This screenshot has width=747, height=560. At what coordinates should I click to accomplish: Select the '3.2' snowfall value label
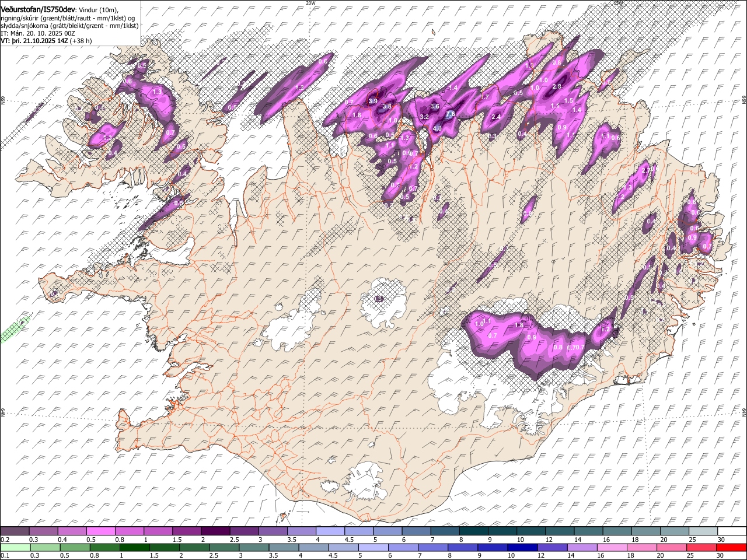425,117
